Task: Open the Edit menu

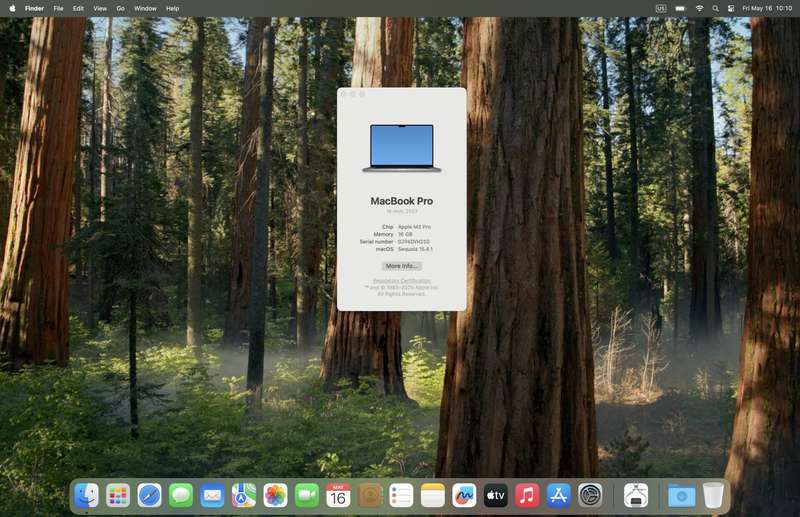Action: click(78, 8)
